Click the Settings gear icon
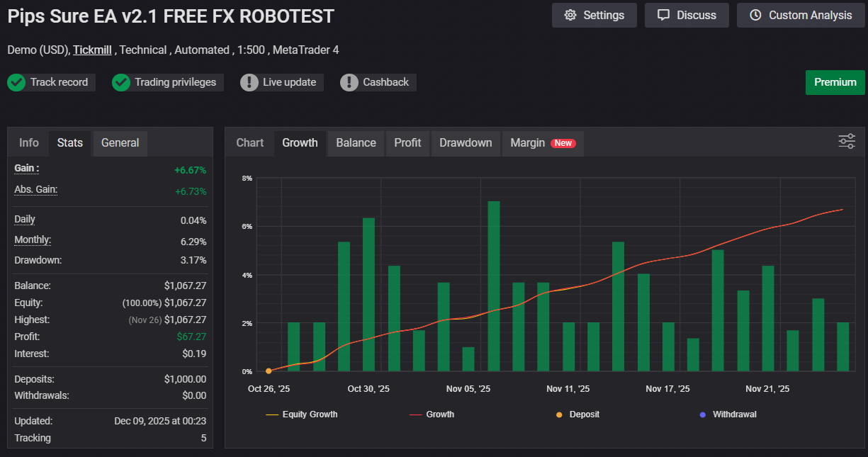Screen dimensions: 868x457 point(570,15)
